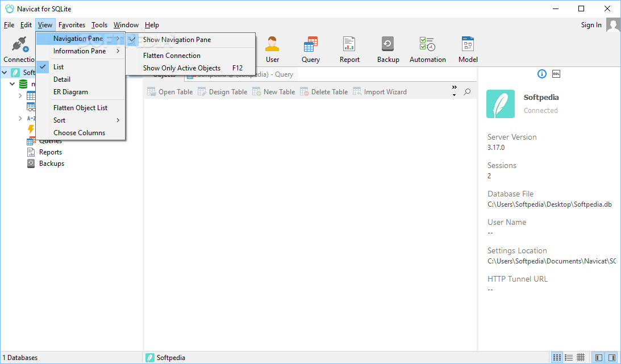
Task: Click New Table button
Action: [x=274, y=92]
